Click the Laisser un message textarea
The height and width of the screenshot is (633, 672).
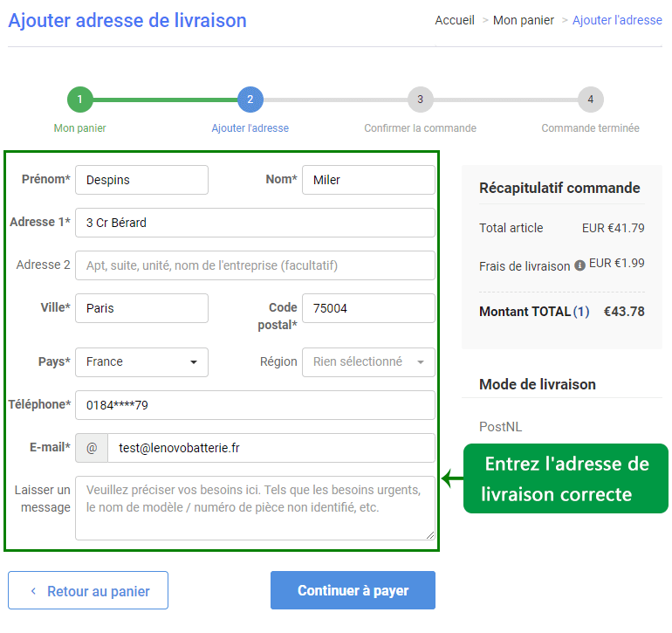coord(255,508)
